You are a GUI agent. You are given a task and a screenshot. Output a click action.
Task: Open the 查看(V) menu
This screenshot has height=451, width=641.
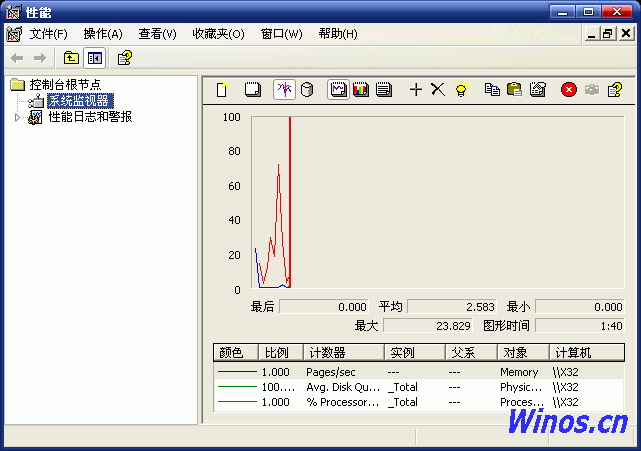(157, 34)
